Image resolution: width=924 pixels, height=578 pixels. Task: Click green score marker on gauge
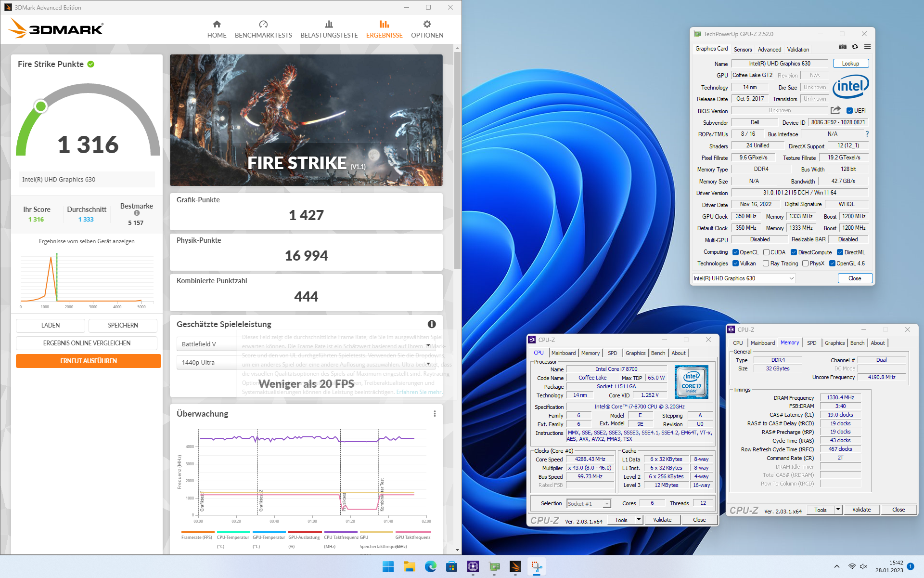tap(41, 106)
